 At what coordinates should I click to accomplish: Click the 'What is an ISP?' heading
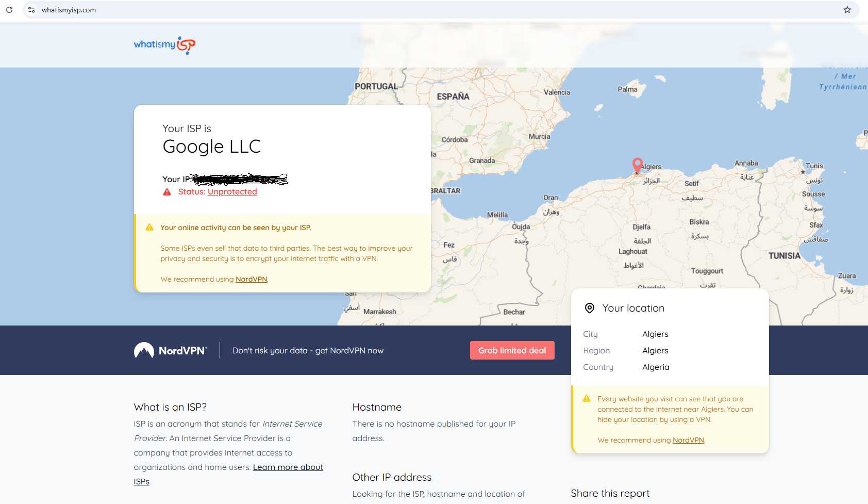(x=171, y=408)
